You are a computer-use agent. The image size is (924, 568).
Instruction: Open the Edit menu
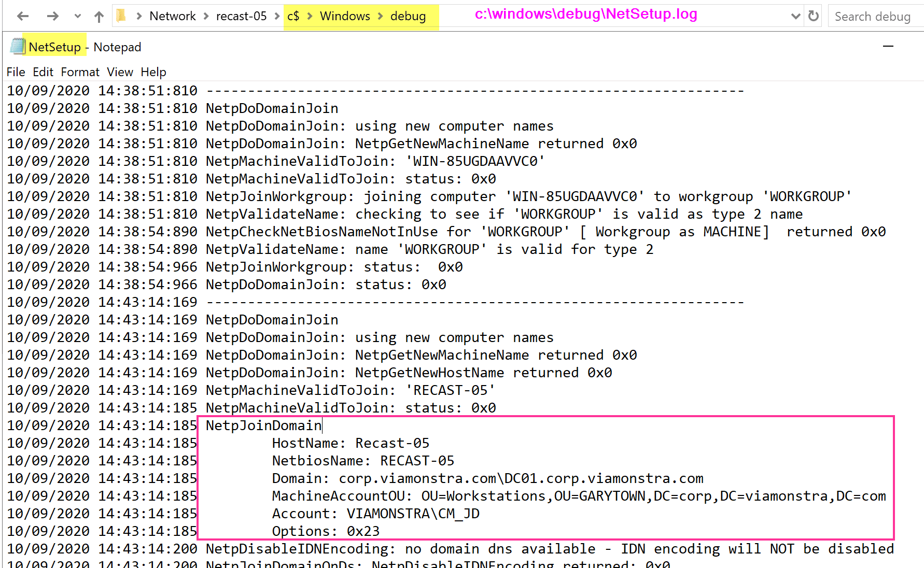[x=43, y=72]
